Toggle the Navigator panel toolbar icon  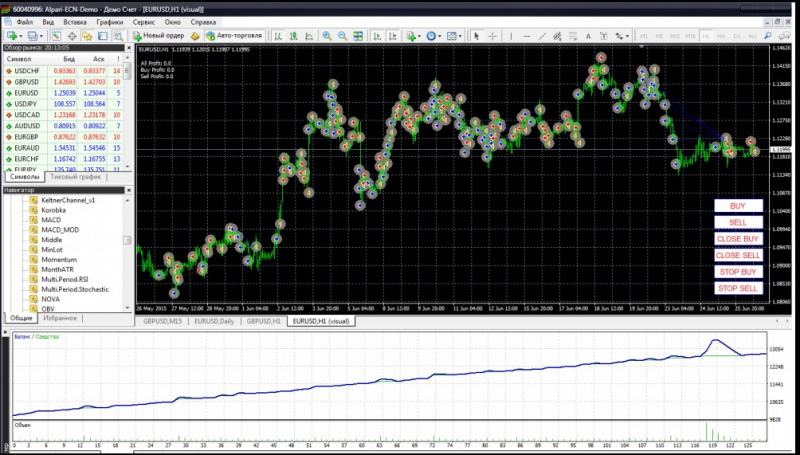(x=87, y=36)
